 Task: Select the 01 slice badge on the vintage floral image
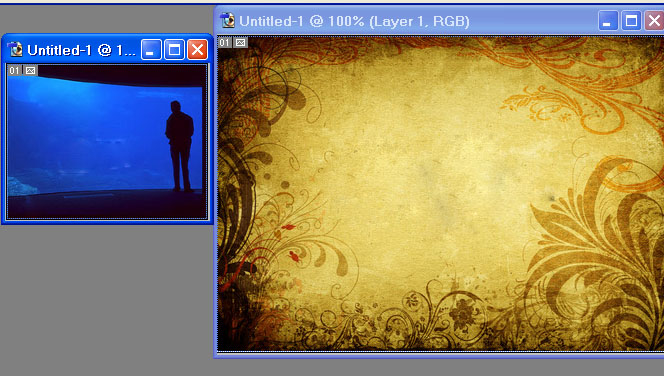(224, 42)
